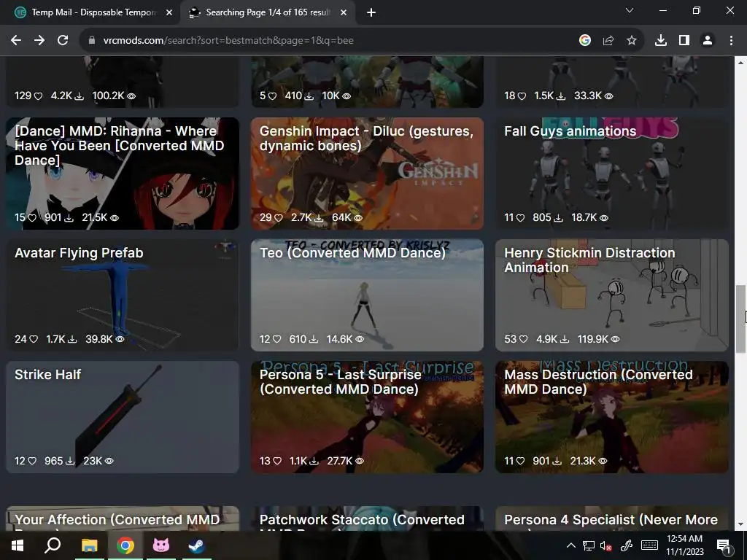Open Steam from taskbar
Image resolution: width=747 pixels, height=560 pixels.
[x=196, y=545]
